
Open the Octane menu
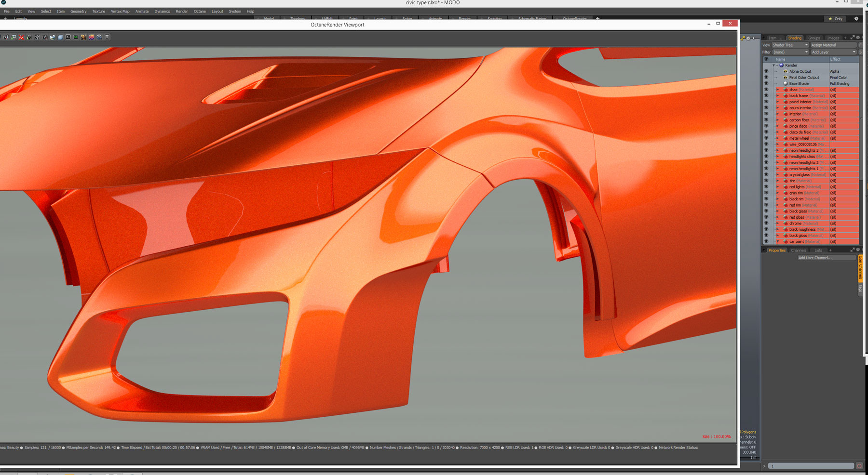tap(200, 11)
